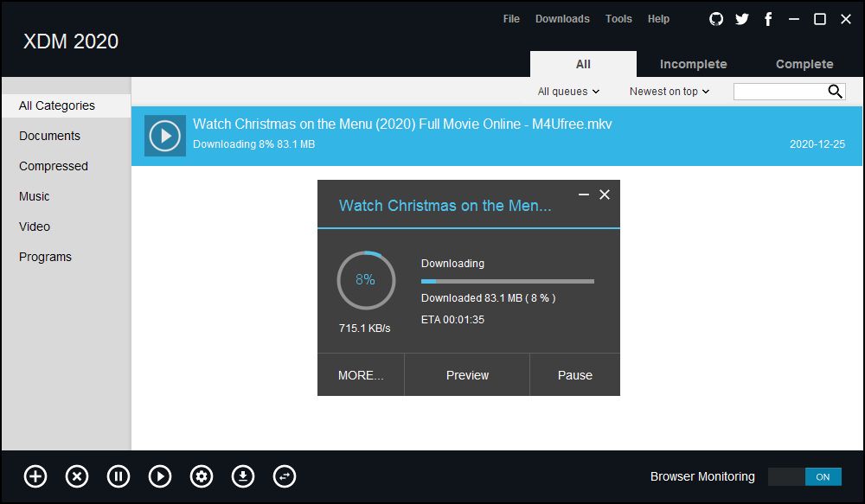
Task: Click the 'Downloading 8% 83.1 MB' status text
Action: pyautogui.click(x=253, y=144)
